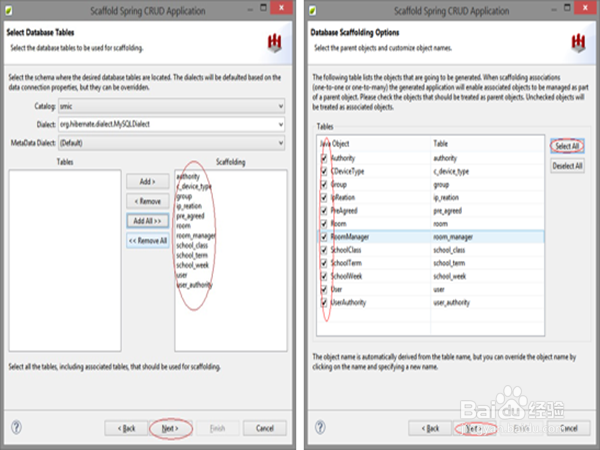Screen dimensions: 600x450
Task: Select user_authority in Scaffolding list
Action: coord(194,285)
